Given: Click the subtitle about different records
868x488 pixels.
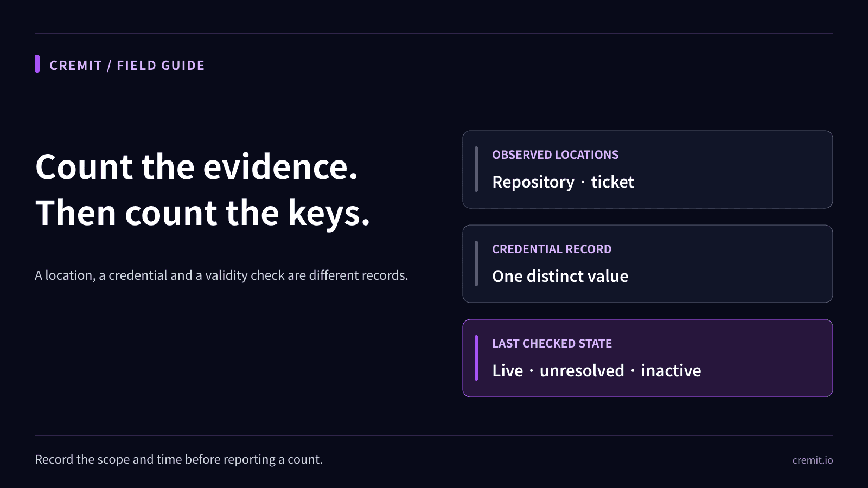Looking at the screenshot, I should click(x=221, y=275).
